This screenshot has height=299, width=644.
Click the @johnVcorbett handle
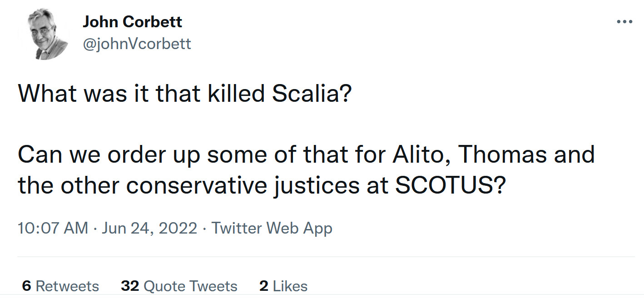coord(137,44)
